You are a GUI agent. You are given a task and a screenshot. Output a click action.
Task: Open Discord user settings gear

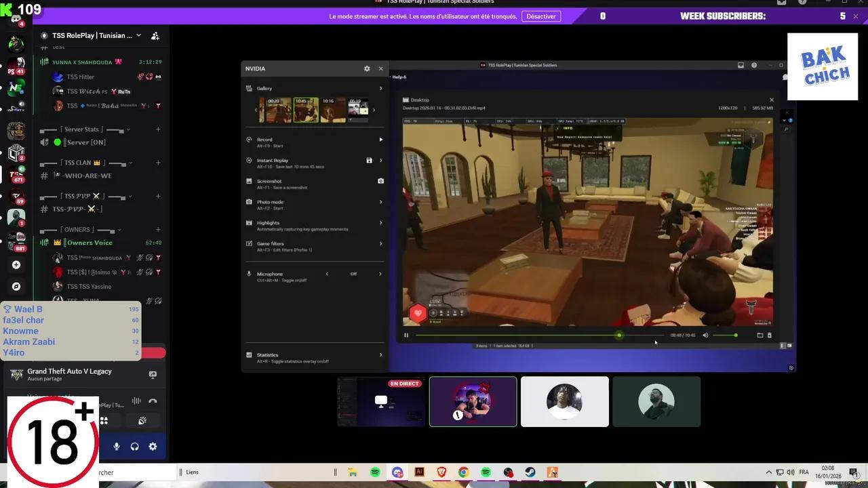153,446
